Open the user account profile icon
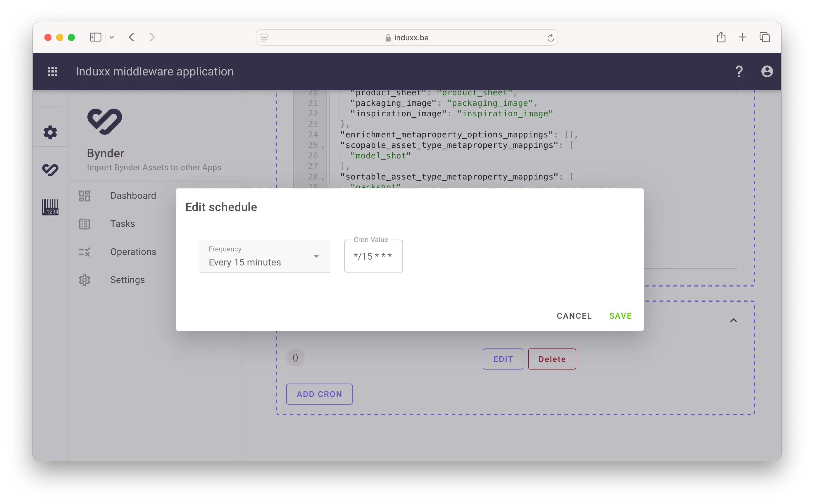Screen dimensions: 814x504 tap(767, 71)
